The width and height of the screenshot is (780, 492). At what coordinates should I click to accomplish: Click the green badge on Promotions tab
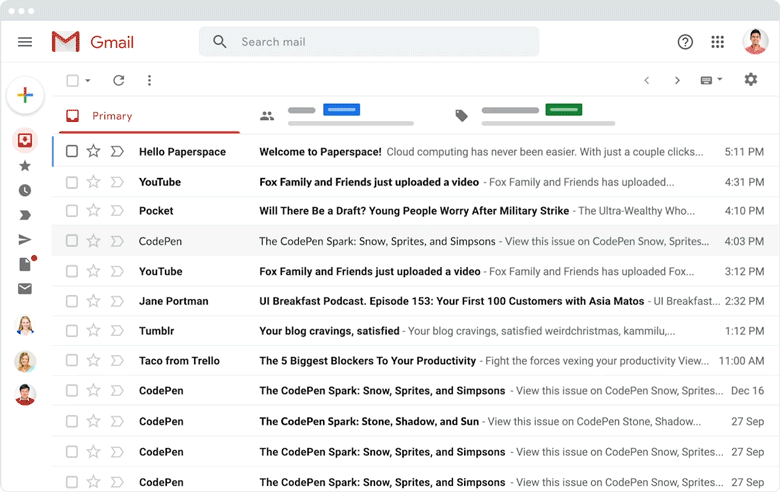[564, 109]
